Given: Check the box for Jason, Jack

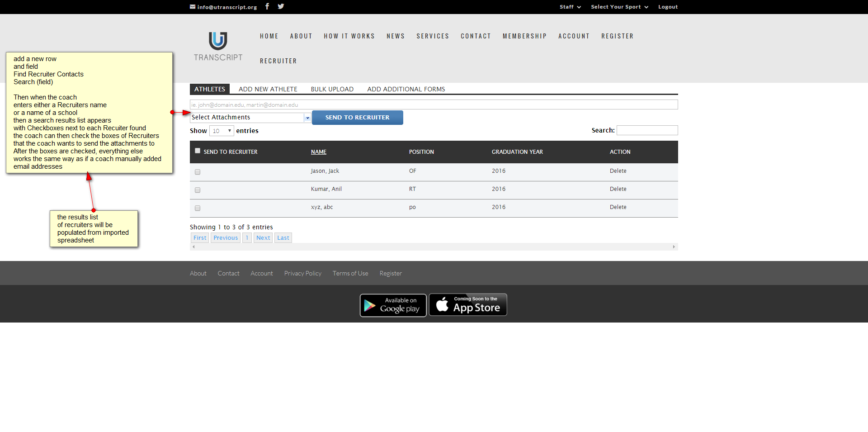Looking at the screenshot, I should click(x=198, y=172).
